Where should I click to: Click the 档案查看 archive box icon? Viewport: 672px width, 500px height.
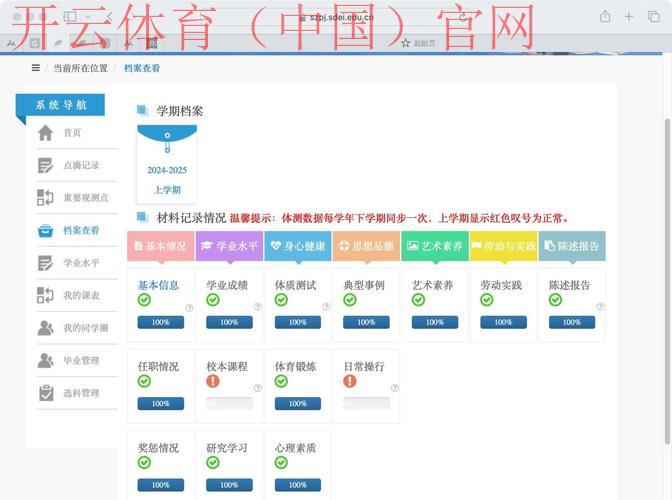[45, 231]
